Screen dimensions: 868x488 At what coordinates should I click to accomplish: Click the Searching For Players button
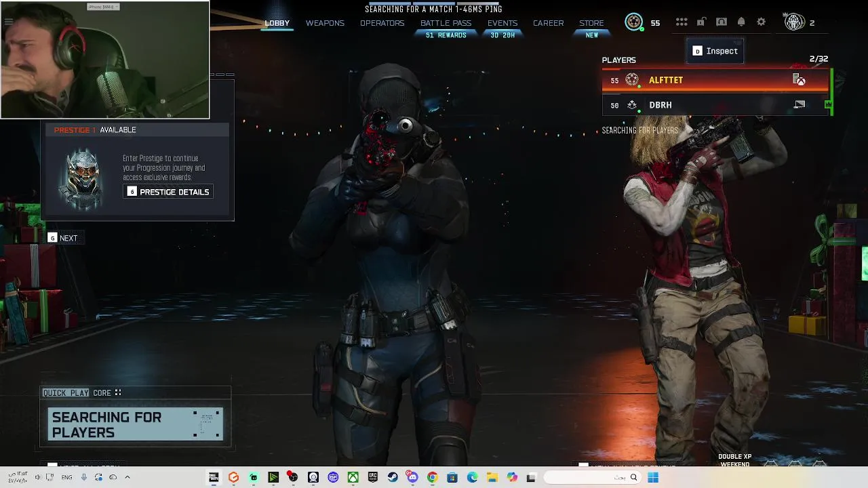(135, 424)
